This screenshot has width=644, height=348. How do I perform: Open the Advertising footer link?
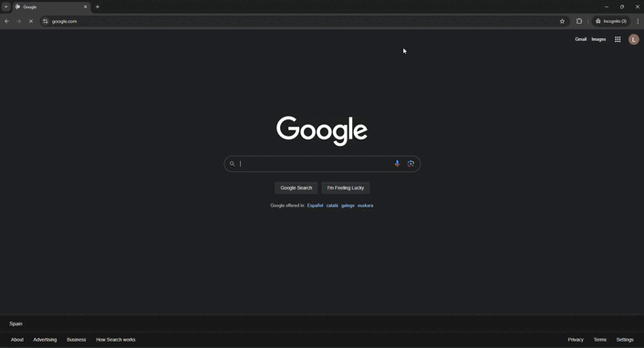pyautogui.click(x=45, y=340)
